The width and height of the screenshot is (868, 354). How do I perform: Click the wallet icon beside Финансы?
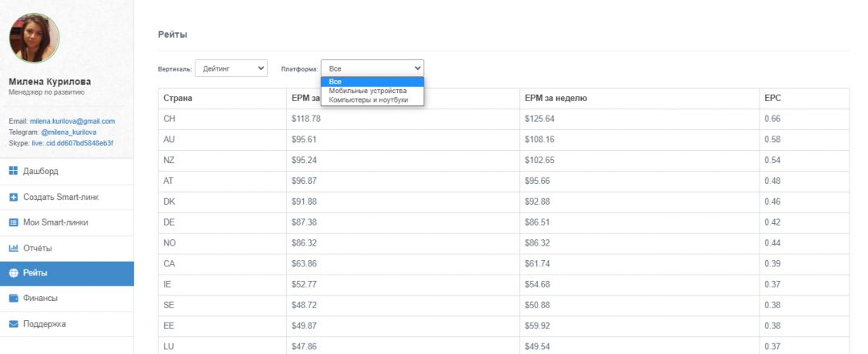point(13,299)
